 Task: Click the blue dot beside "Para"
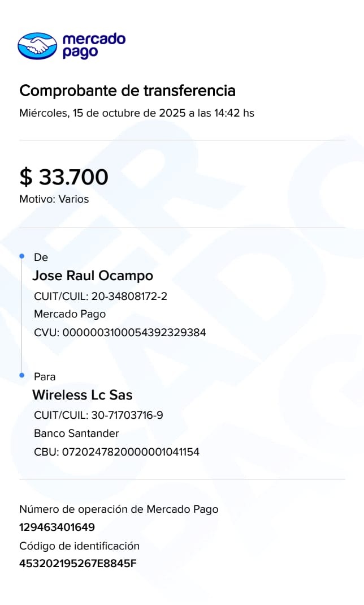click(x=22, y=375)
